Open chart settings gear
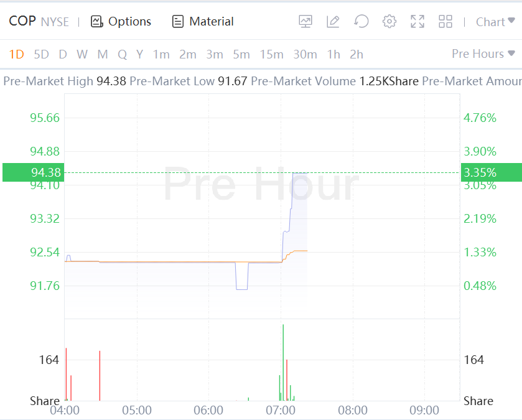This screenshot has height=420, width=522. (x=389, y=22)
